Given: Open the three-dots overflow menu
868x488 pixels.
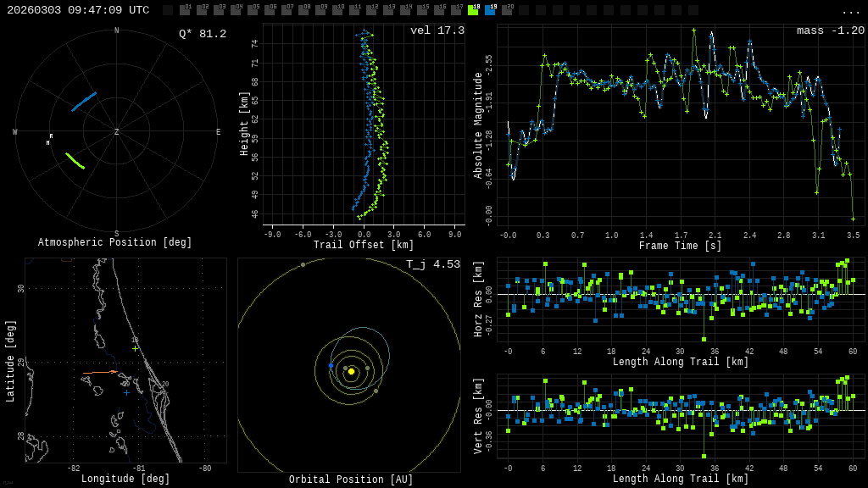Looking at the screenshot, I should pos(850,11).
